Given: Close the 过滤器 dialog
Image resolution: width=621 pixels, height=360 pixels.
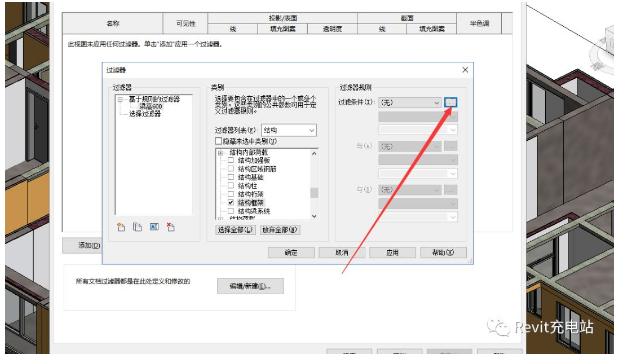Looking at the screenshot, I should [465, 70].
